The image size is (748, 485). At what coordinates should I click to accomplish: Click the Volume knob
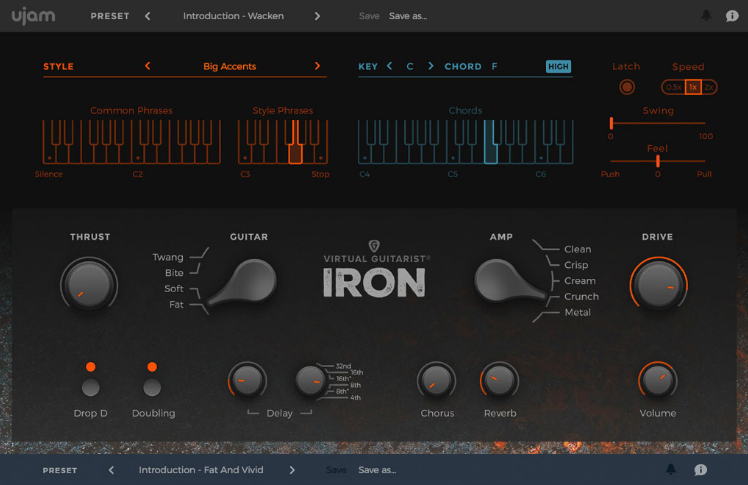coord(657,381)
